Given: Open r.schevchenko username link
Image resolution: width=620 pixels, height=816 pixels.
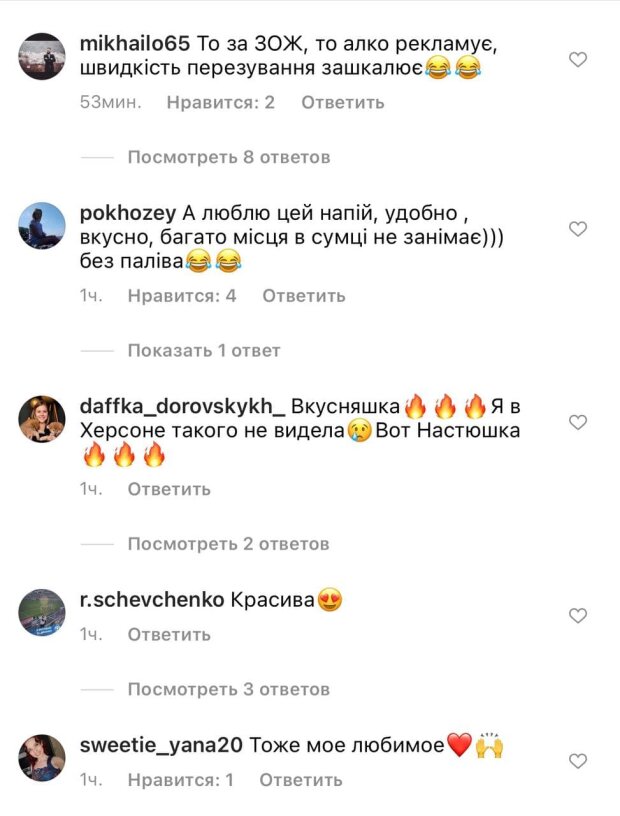Looking at the screenshot, I should (x=152, y=600).
